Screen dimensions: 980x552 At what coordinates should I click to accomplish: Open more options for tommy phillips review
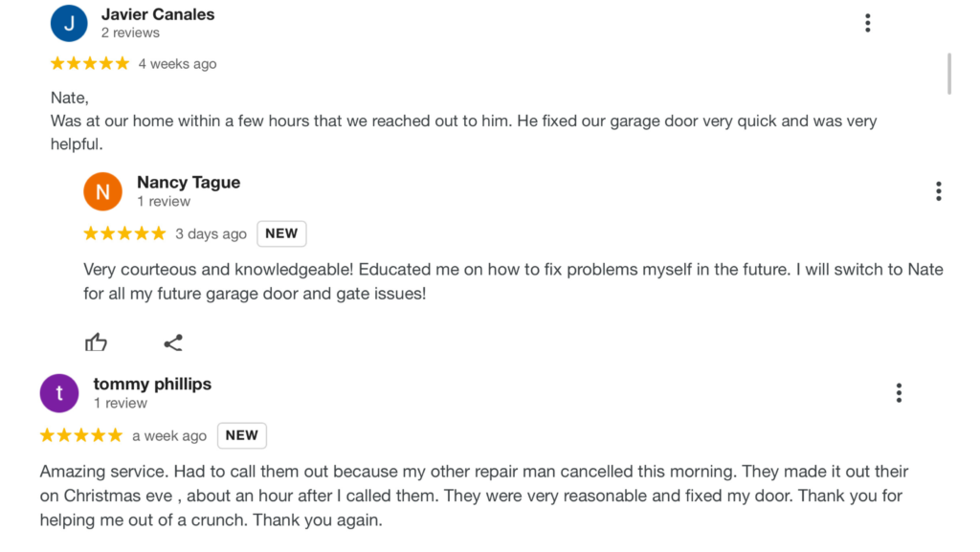899,392
